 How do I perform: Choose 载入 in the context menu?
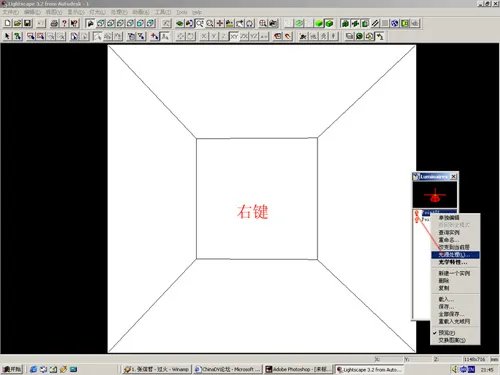pos(455,299)
